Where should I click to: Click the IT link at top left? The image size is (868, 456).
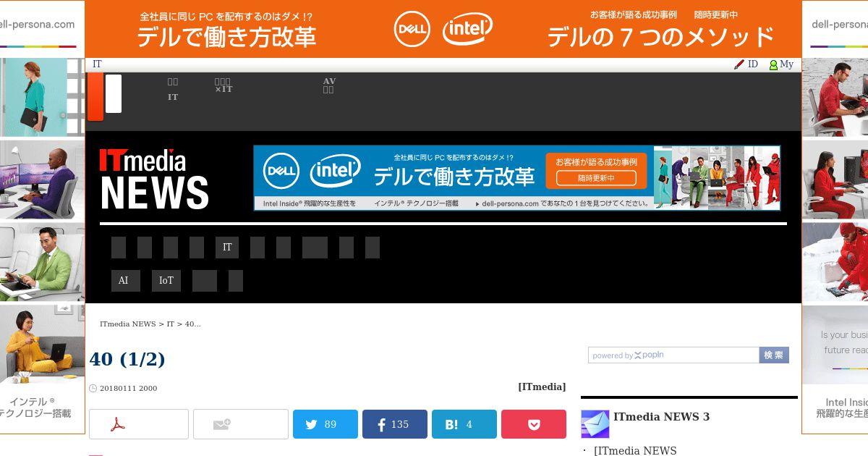tap(97, 64)
